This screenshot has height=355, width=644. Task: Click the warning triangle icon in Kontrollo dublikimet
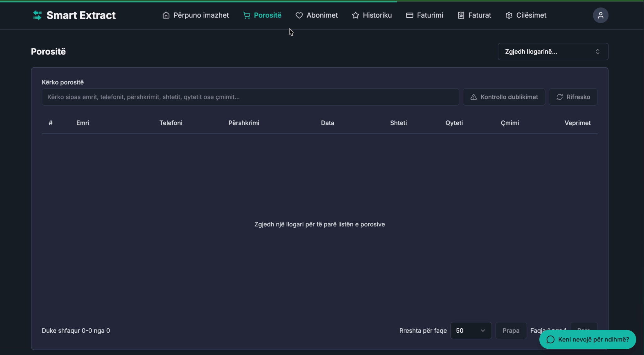(x=473, y=97)
